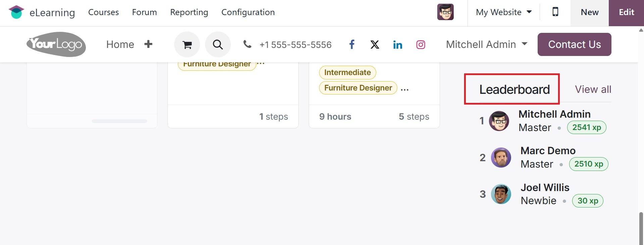644x245 pixels.
Task: Open the X (Twitter) social icon
Action: coord(375,45)
